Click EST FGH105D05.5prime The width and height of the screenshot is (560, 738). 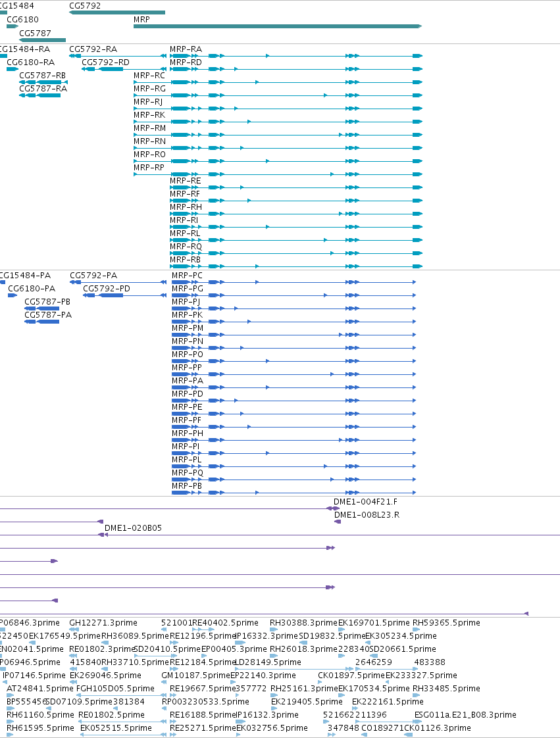coord(115,689)
